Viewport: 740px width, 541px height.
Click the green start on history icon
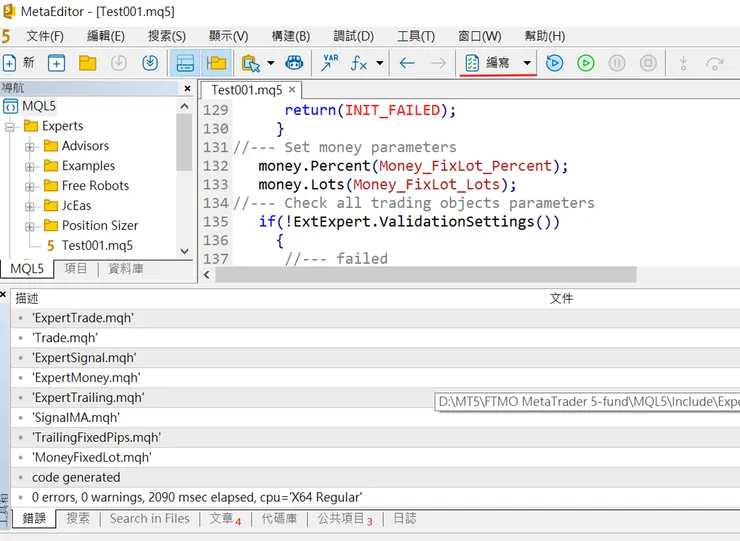pyautogui.click(x=586, y=63)
